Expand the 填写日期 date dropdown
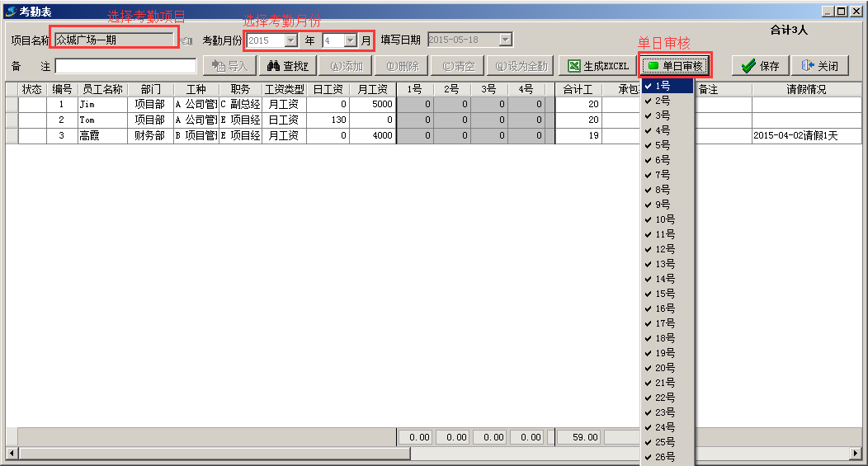Image resolution: width=868 pixels, height=466 pixels. point(505,40)
